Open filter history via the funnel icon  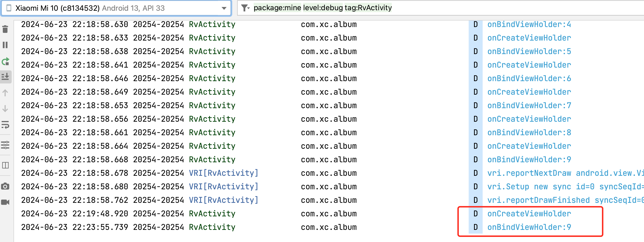tap(245, 8)
